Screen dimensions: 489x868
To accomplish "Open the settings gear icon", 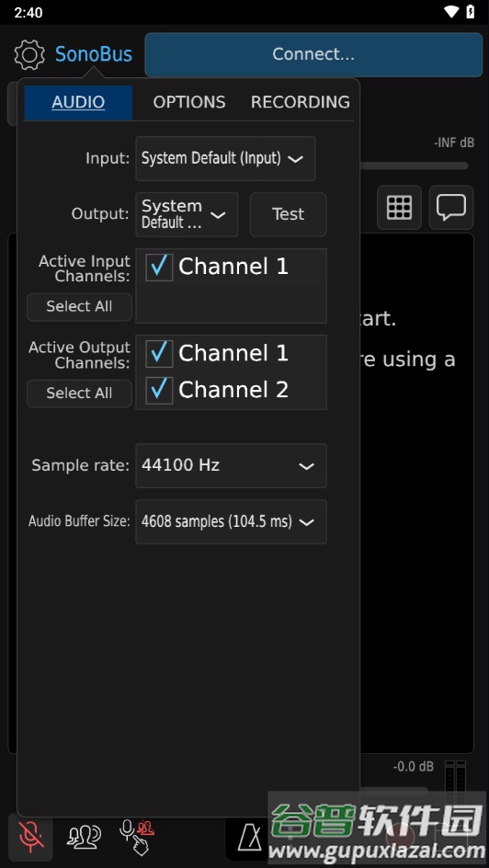I will (x=29, y=54).
